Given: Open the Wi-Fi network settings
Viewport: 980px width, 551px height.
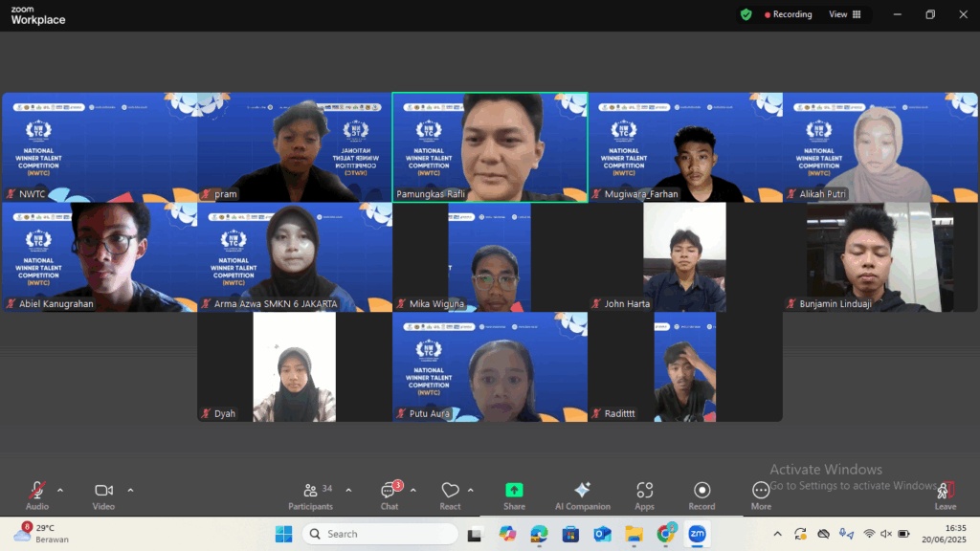Looking at the screenshot, I should tap(869, 534).
